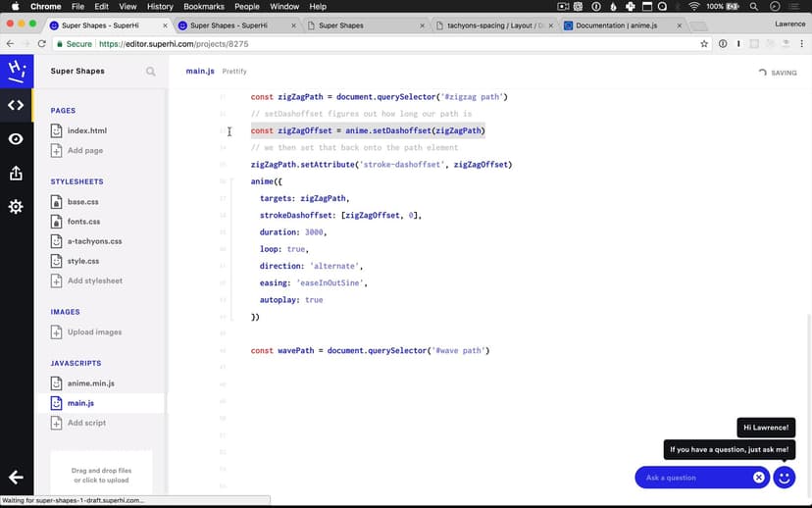The width and height of the screenshot is (812, 508).
Task: Reload the page in Chrome
Action: pos(42,44)
